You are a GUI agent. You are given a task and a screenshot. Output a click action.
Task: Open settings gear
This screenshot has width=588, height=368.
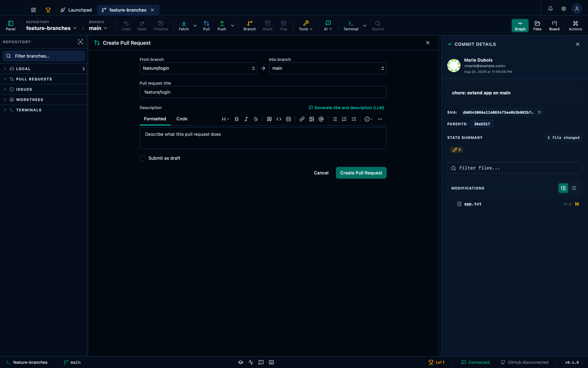tap(564, 9)
